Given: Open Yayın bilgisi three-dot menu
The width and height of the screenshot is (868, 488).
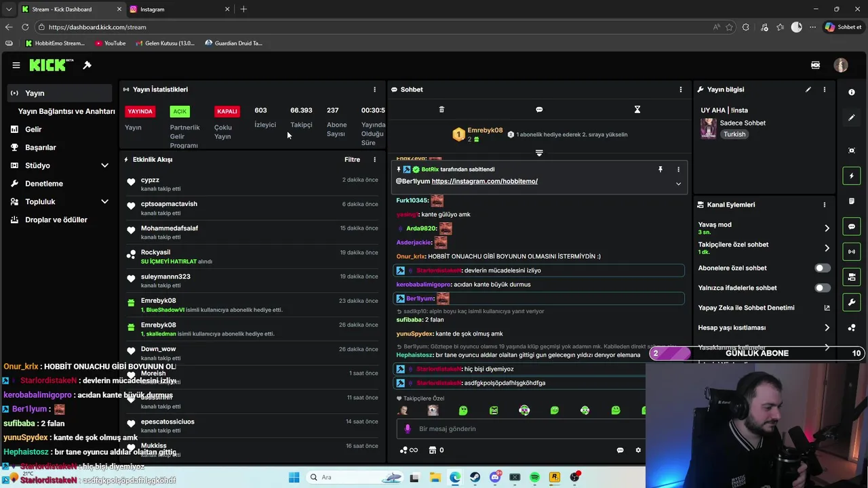Looking at the screenshot, I should click(825, 89).
